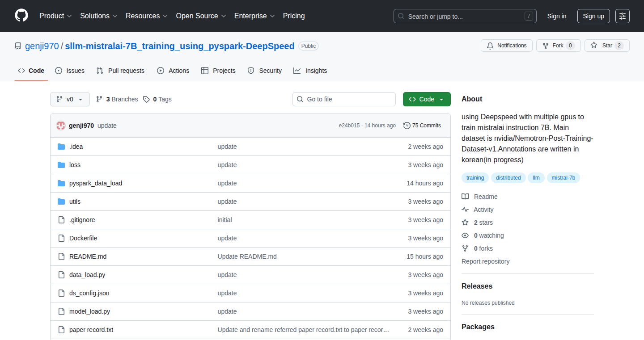Viewport: 644px width, 340px height.
Task: Select the ds_config.json file icon
Action: 61,293
